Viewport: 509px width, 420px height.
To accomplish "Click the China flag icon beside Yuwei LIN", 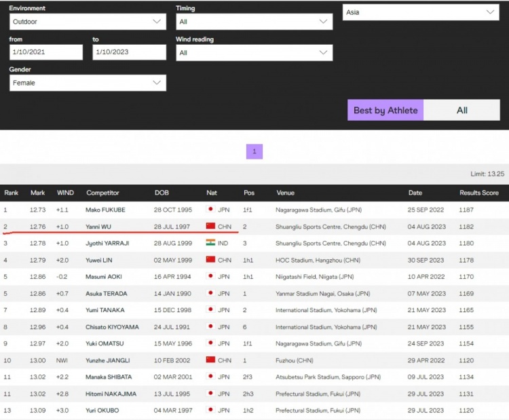I will click(x=210, y=260).
